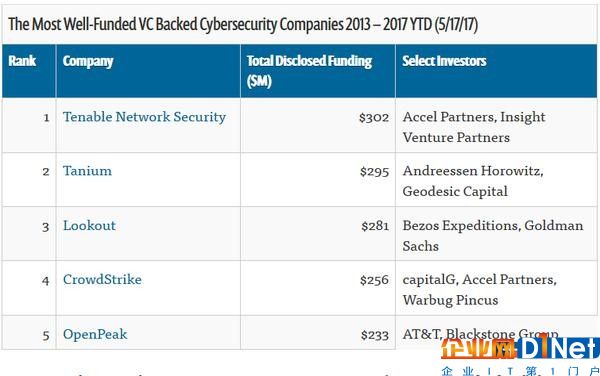Click the Total Disclosed Funding column header
This screenshot has width=600, height=376.
(x=318, y=71)
